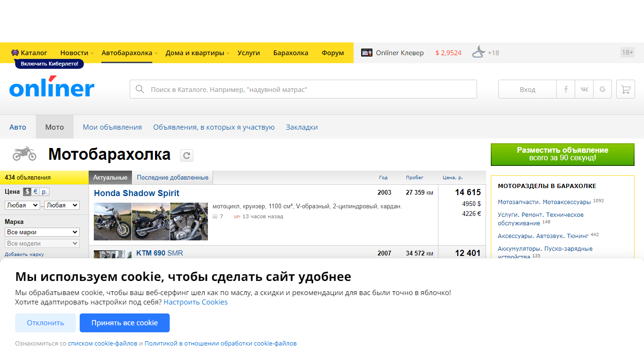
Task: Expand the Новости menu arrow
Action: tap(92, 53)
